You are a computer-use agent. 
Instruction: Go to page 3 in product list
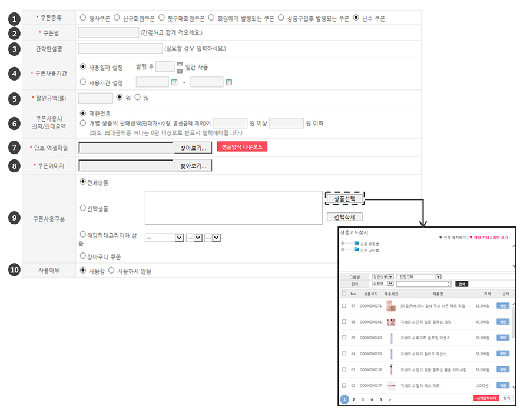[x=362, y=399]
